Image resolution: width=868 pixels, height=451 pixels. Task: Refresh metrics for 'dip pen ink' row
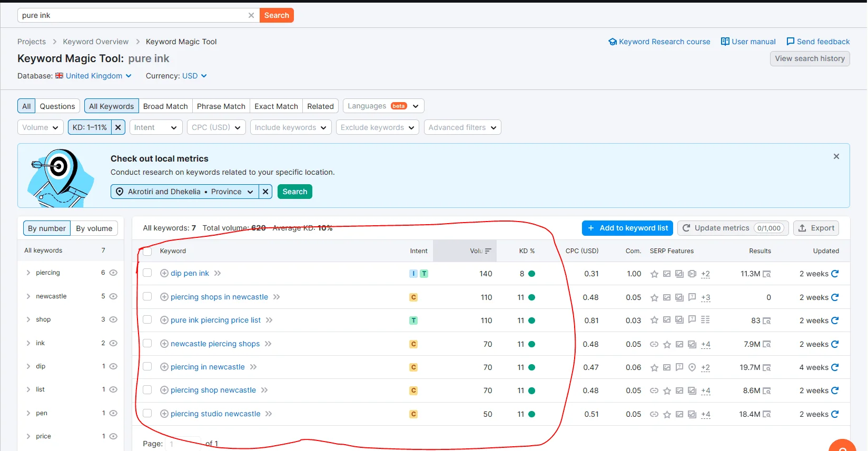[835, 274]
